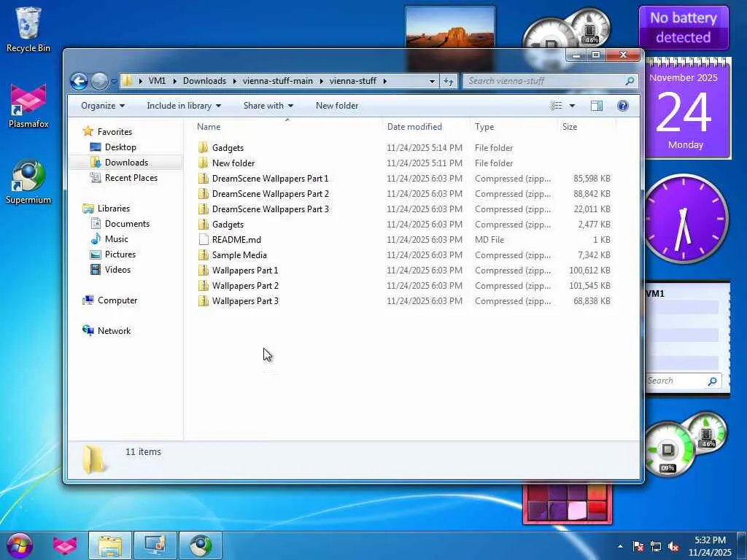Screen dimensions: 747x560
Task: Open the Include in library menu
Action: tap(183, 106)
